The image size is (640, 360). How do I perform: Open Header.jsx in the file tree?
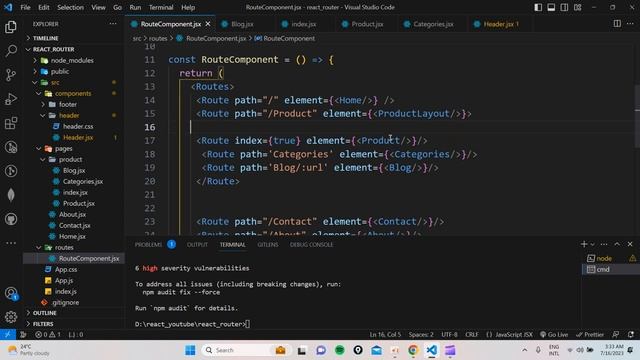[x=78, y=138]
